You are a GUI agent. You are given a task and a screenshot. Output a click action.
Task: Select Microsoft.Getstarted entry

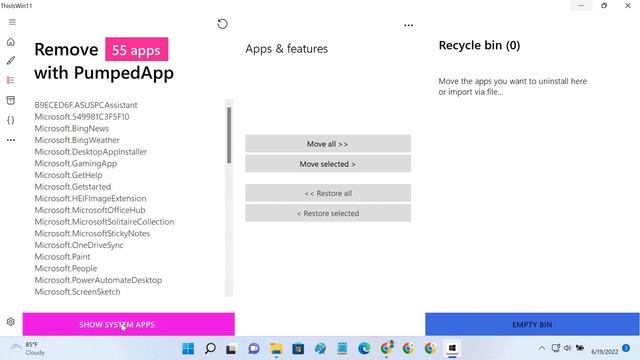click(73, 187)
